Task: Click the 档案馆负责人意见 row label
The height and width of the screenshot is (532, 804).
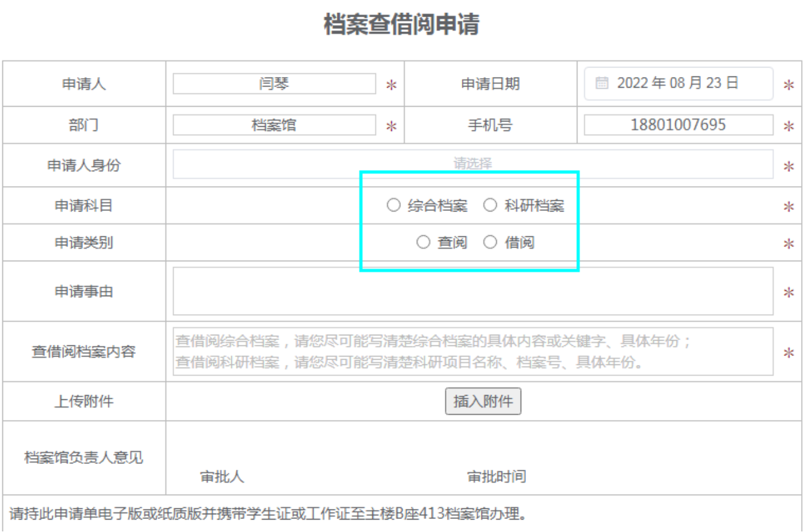Action: (x=84, y=457)
